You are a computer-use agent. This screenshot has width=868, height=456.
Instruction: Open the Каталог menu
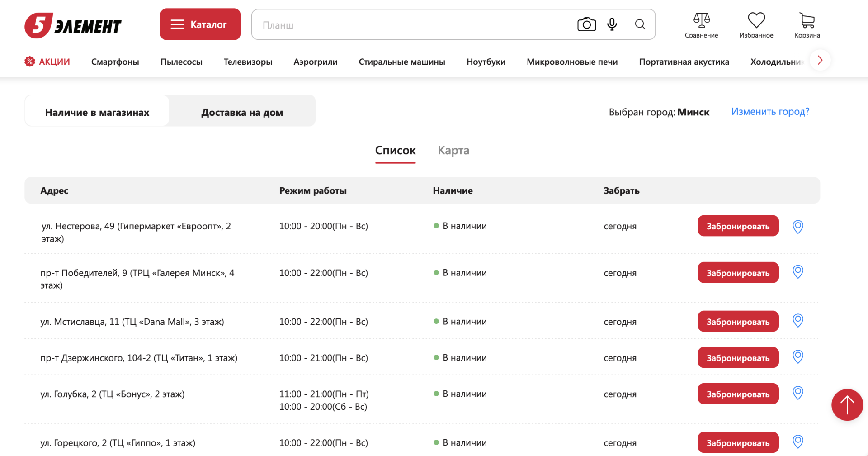coord(200,24)
